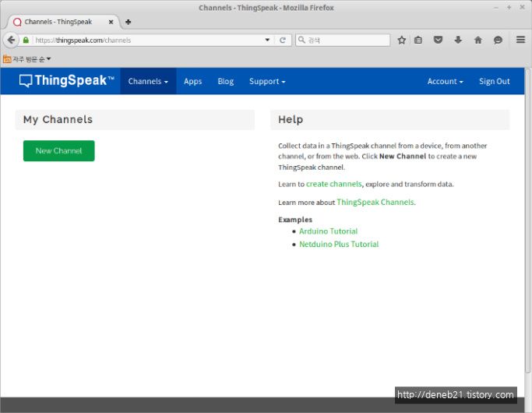Open the downloads arrow icon

[x=458, y=40]
